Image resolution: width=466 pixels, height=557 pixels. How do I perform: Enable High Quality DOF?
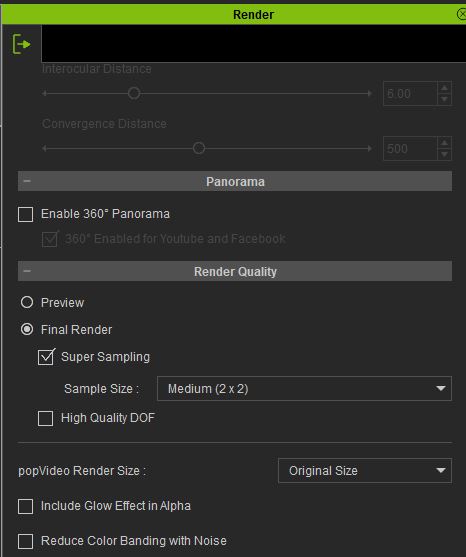coord(45,418)
